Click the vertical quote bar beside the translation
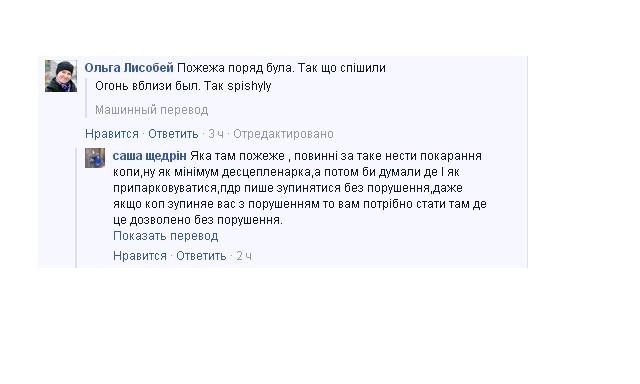The image size is (640, 384). 86,98
